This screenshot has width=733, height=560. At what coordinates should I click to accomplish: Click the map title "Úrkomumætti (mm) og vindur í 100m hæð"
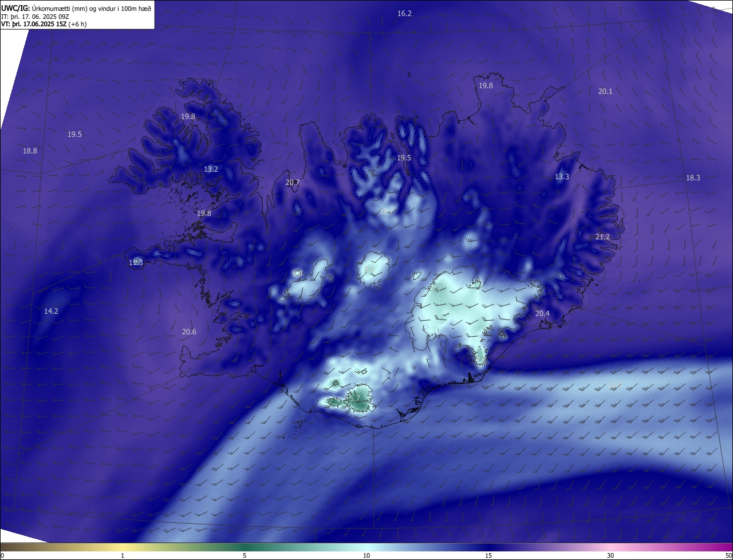91,9
